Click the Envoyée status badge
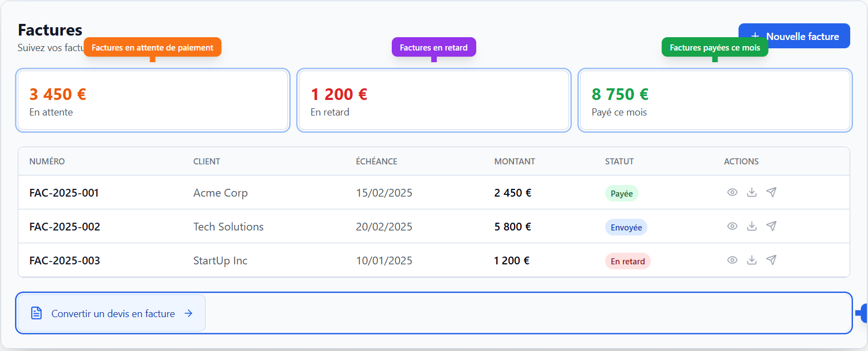 [x=626, y=227]
